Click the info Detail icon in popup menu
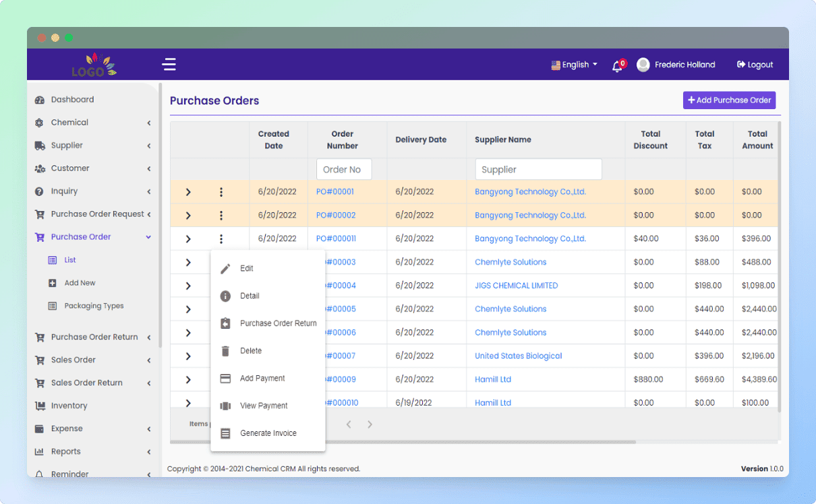The width and height of the screenshot is (816, 504). pos(225,296)
